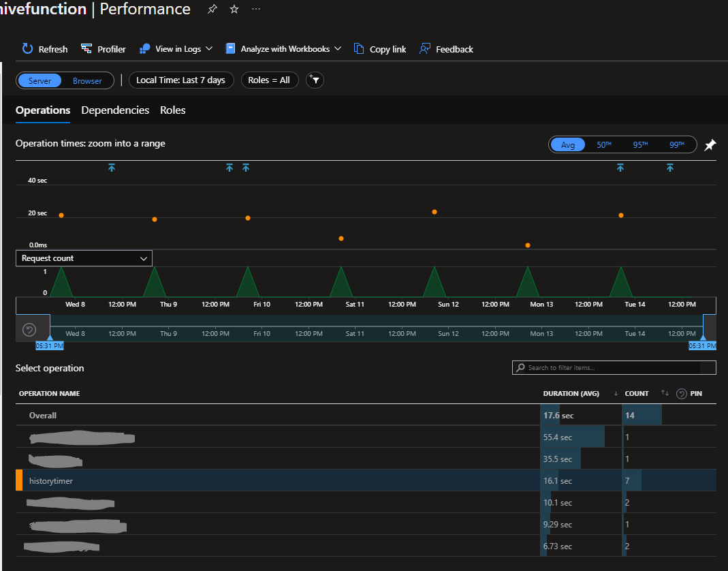Viewport: 728px width, 571px height.
Task: Click the add filter funnel icon
Action: pos(315,80)
